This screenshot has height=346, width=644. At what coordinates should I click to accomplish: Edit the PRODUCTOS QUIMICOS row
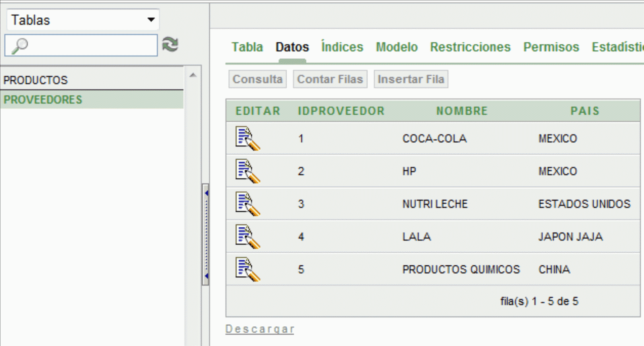coord(248,269)
